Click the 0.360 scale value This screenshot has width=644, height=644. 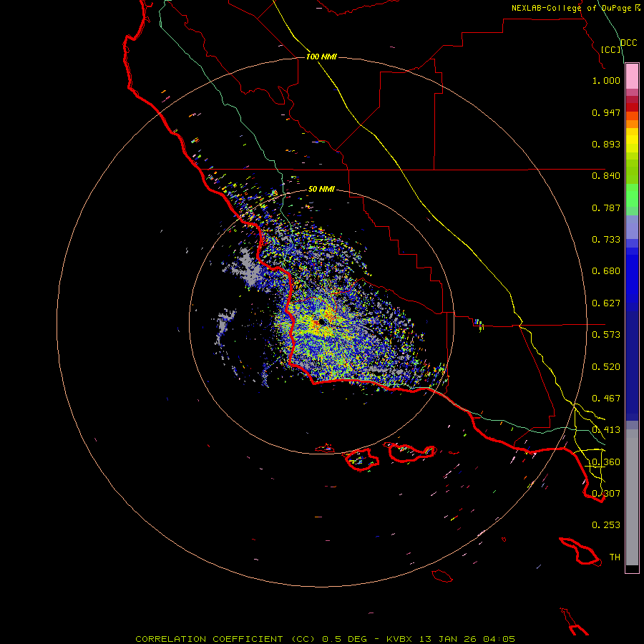[x=606, y=462]
